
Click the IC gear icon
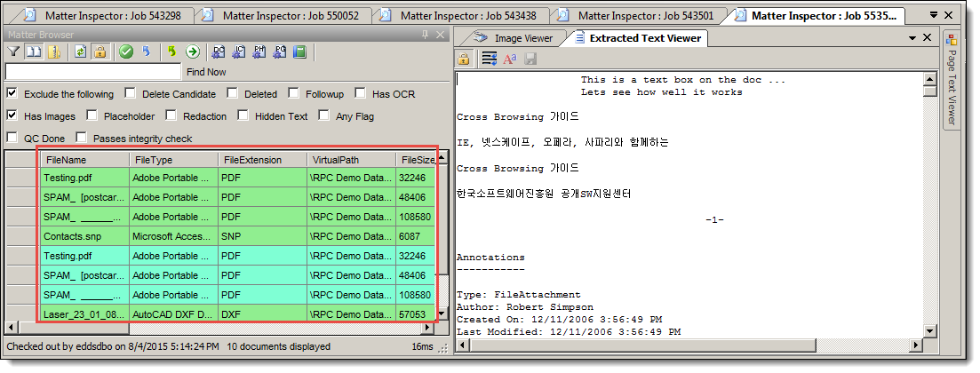(239, 52)
